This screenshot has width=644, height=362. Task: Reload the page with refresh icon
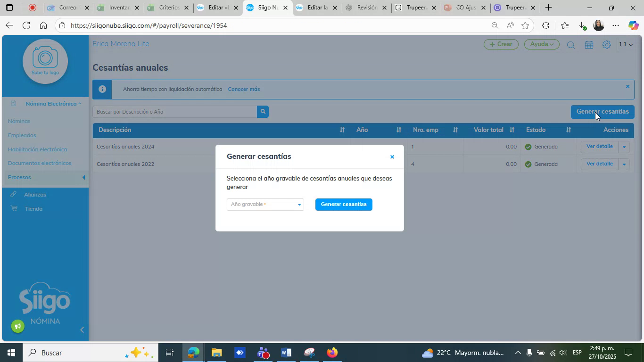point(26,25)
